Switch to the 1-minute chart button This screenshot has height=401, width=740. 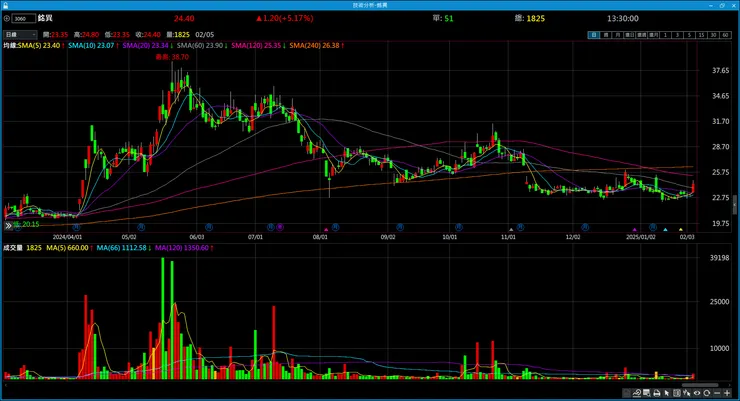tap(665, 35)
